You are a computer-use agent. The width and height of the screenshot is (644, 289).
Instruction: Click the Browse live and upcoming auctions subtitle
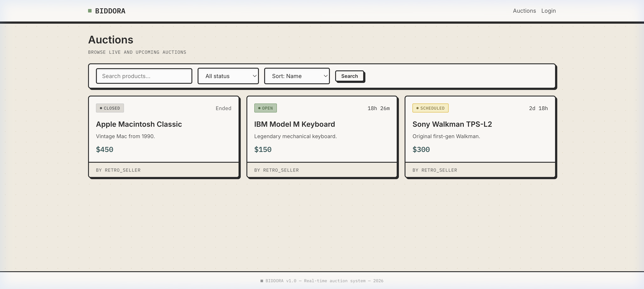click(x=137, y=52)
